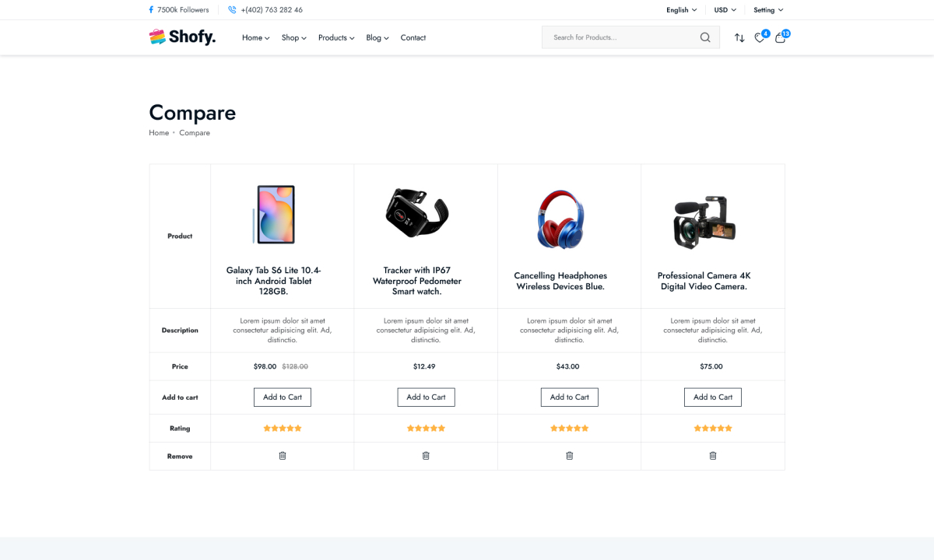Image resolution: width=934 pixels, height=560 pixels.
Task: Expand the Products menu
Action: tap(336, 37)
